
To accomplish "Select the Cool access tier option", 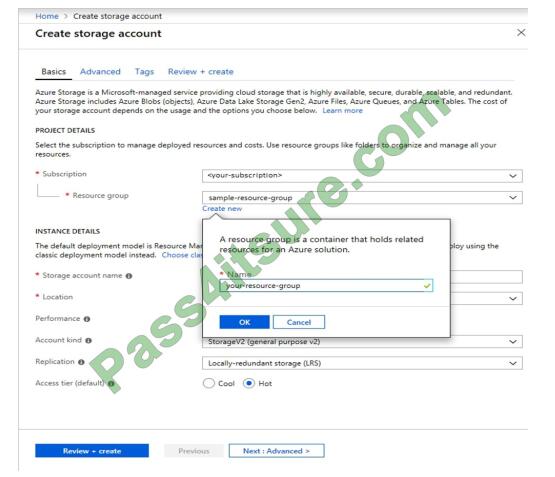I will (x=209, y=383).
